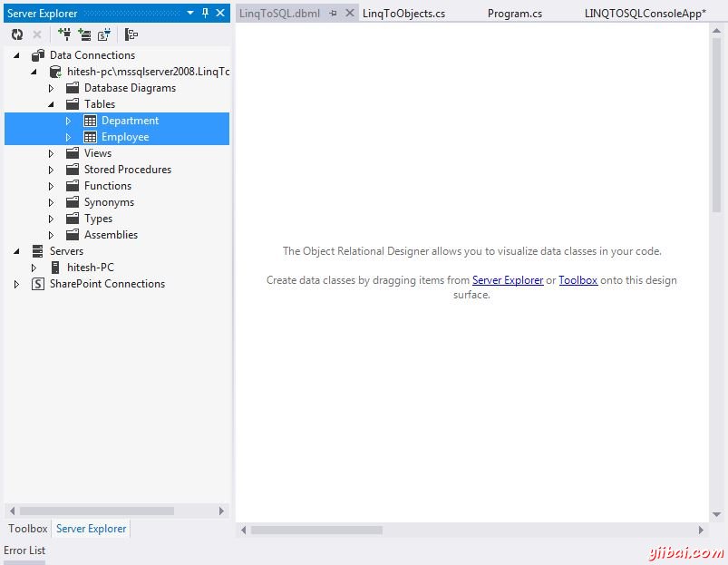Click the Server Explorer link in designer
This screenshot has width=728, height=565.
click(508, 280)
